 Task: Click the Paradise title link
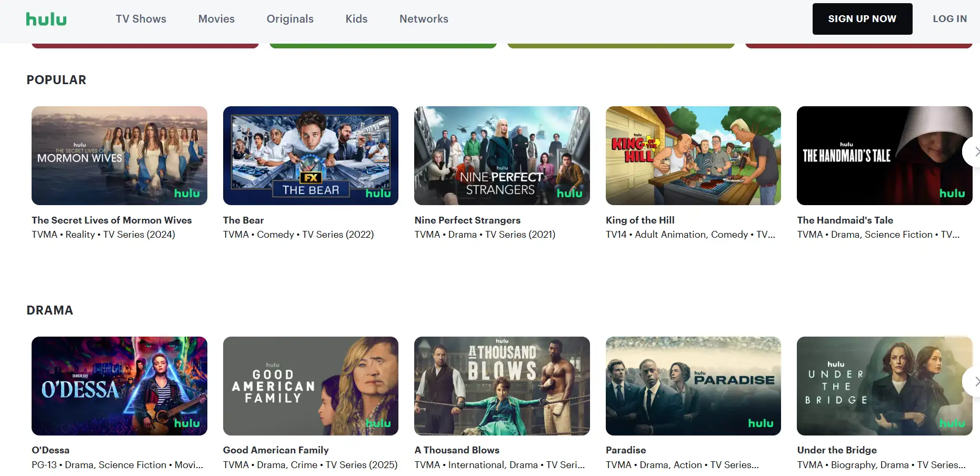coord(626,450)
